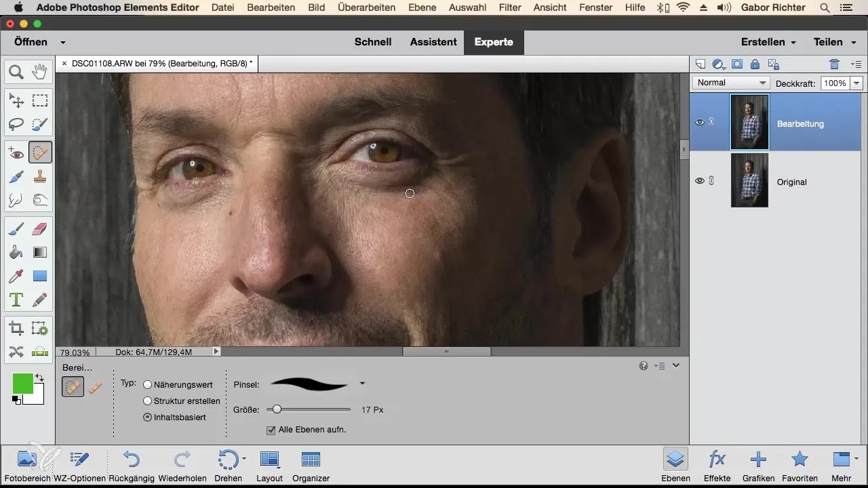Screen dimensions: 868x488
Task: Switch to the Assistent mode tab
Action: [433, 42]
